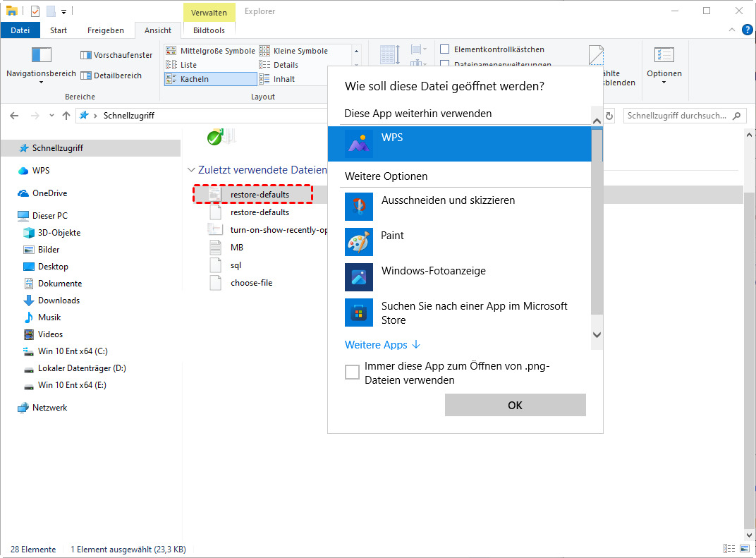Select Mittelgroße Symbole layout
The image size is (756, 558).
(210, 51)
